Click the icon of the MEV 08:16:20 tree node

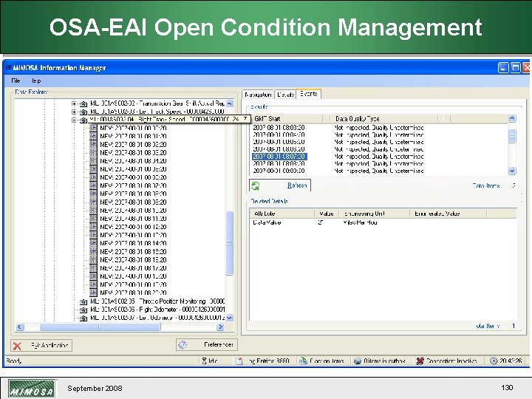pos(93,260)
